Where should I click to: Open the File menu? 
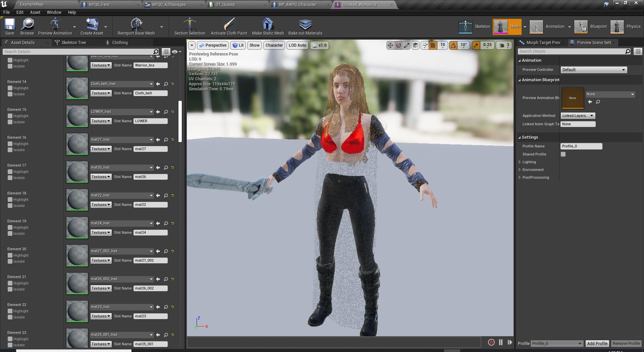point(6,12)
